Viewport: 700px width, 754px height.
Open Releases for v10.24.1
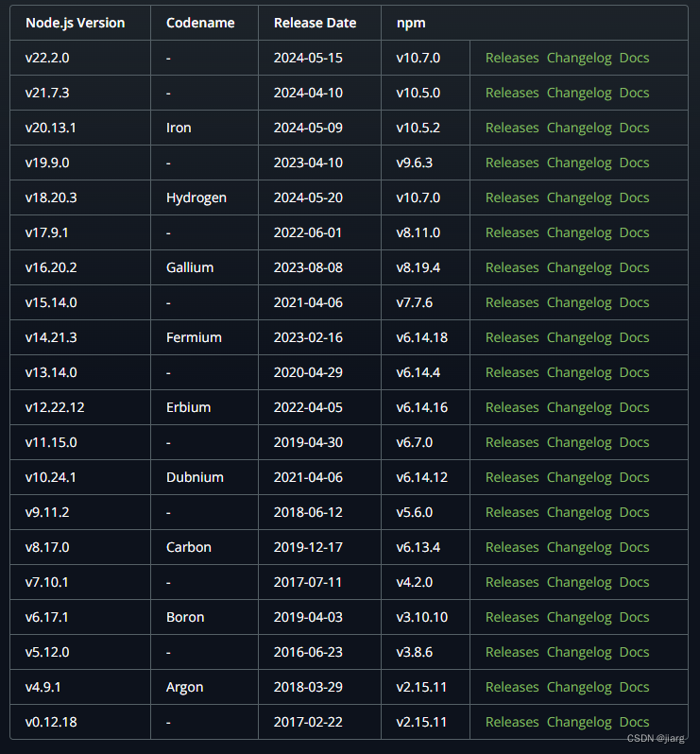point(512,477)
